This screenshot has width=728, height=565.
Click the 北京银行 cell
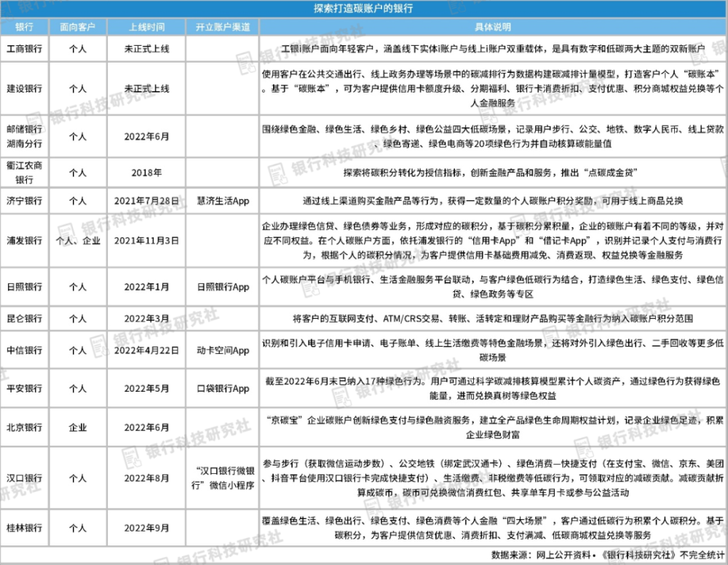coord(24,427)
